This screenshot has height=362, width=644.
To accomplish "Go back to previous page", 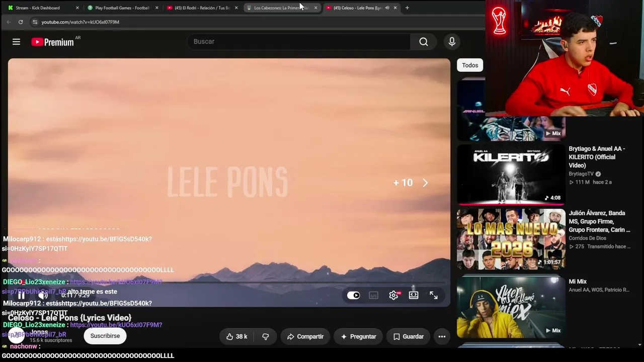I will [9, 22].
